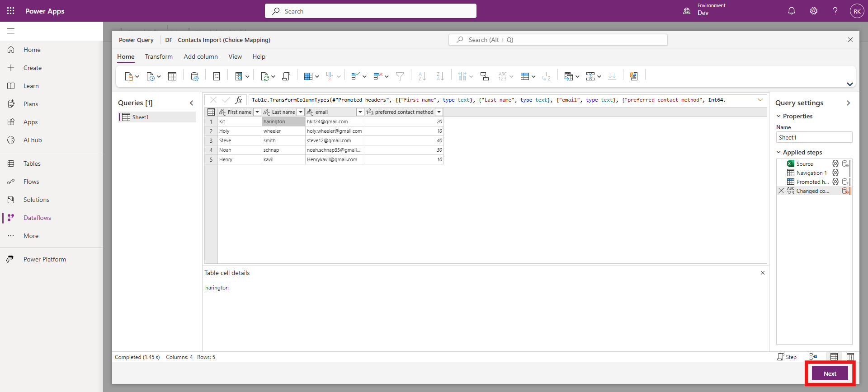
Task: Toggle the Step script view
Action: pyautogui.click(x=787, y=357)
